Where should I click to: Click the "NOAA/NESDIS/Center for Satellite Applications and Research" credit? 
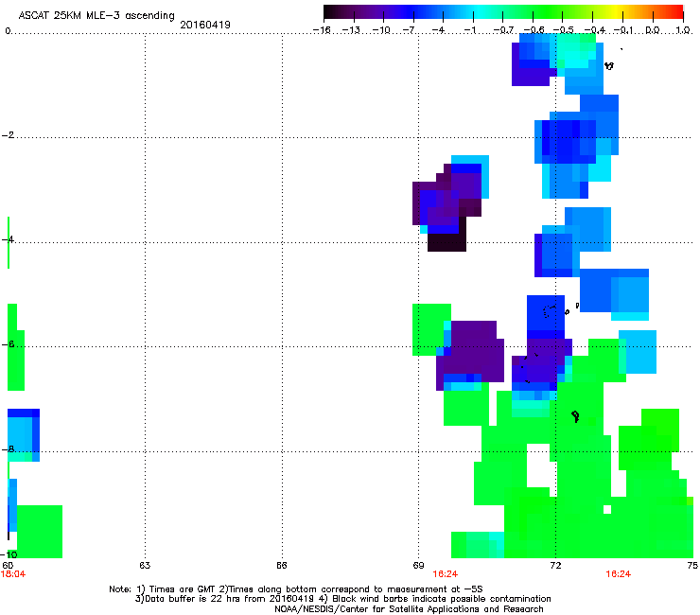point(409,609)
